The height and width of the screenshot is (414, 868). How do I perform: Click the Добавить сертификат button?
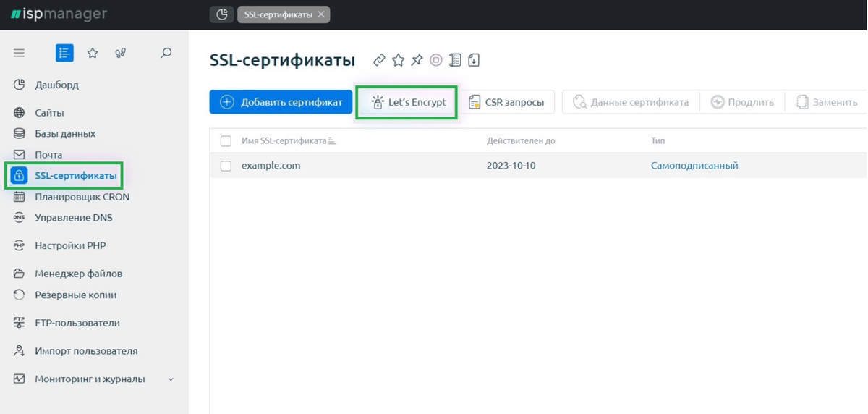coord(281,102)
